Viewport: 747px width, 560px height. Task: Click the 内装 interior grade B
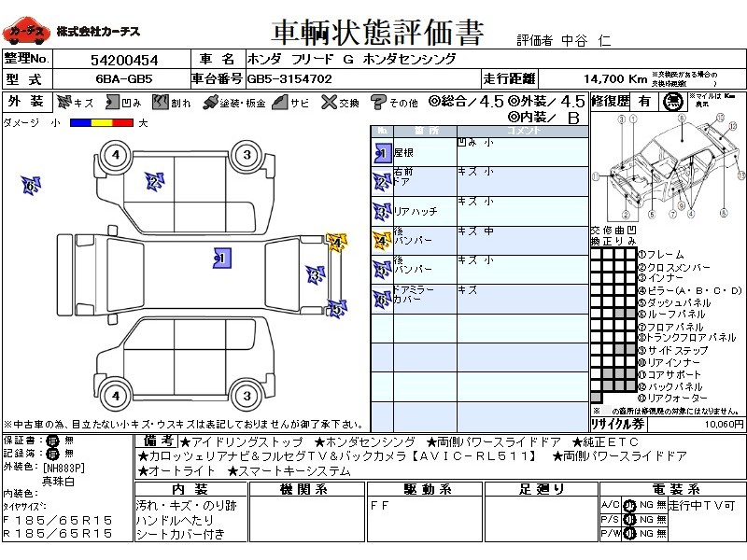click(573, 118)
